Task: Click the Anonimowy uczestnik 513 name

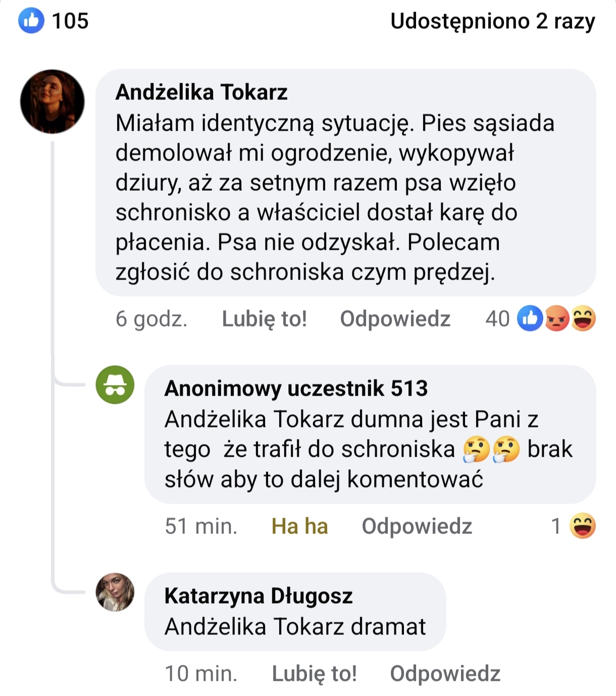Action: pyautogui.click(x=296, y=389)
